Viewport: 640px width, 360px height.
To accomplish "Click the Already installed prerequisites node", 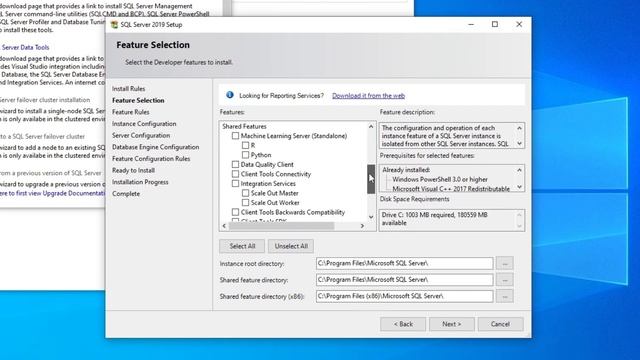I will point(406,170).
